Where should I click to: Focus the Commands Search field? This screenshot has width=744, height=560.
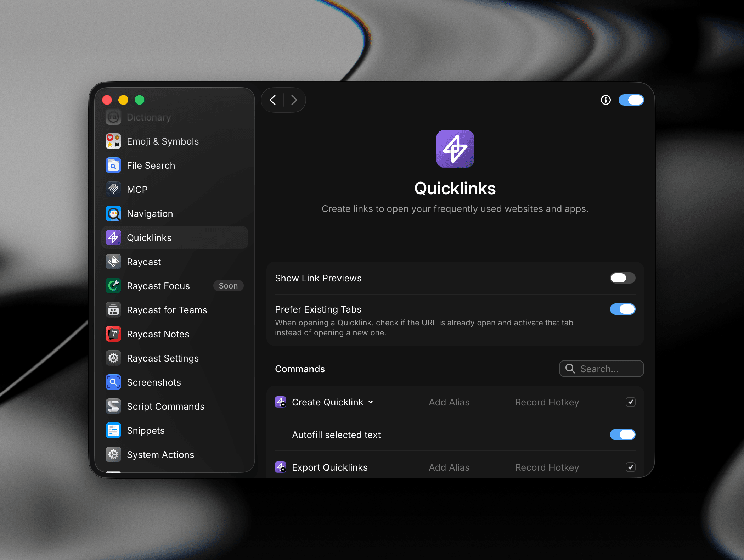(601, 369)
